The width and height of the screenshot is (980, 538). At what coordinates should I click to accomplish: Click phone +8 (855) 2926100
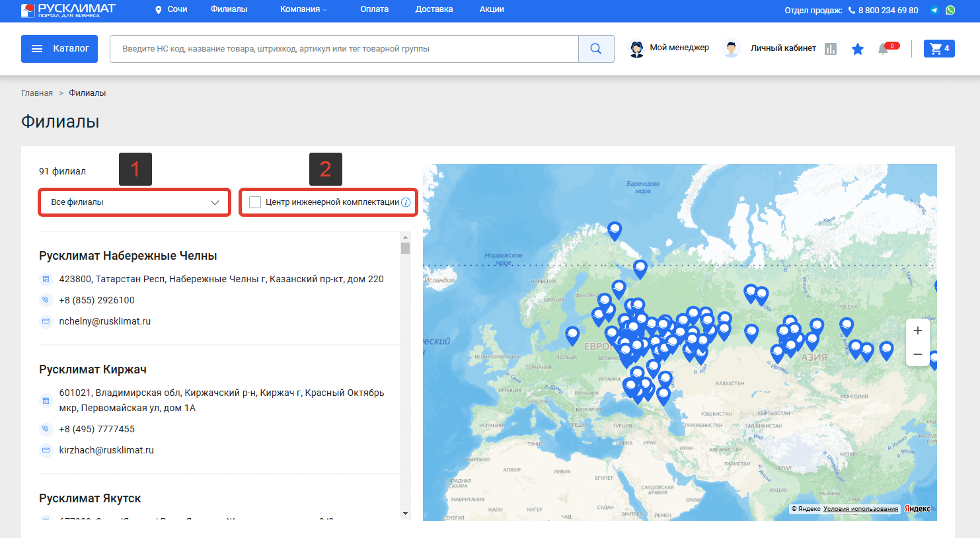pyautogui.click(x=97, y=300)
